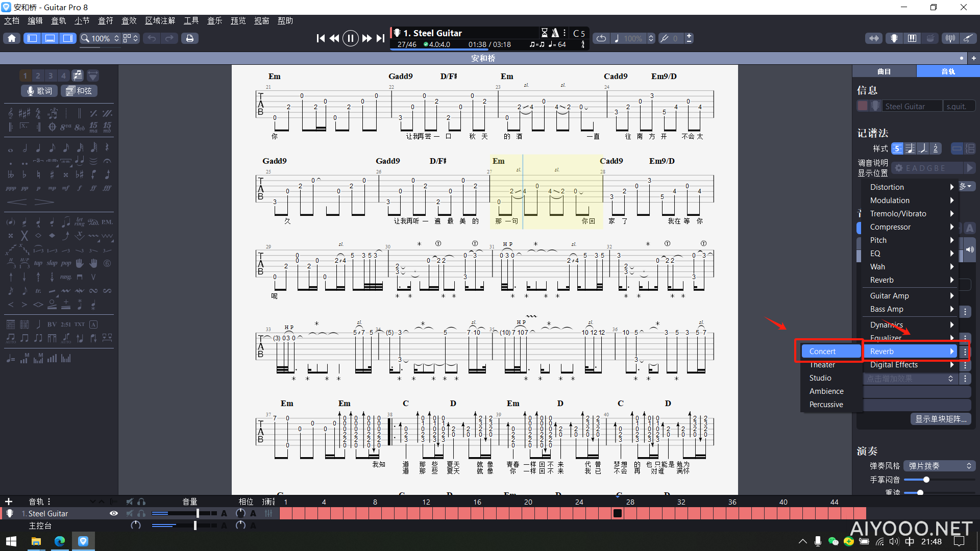Select voice 2 in edition palette
The height and width of the screenshot is (551, 980).
[38, 76]
